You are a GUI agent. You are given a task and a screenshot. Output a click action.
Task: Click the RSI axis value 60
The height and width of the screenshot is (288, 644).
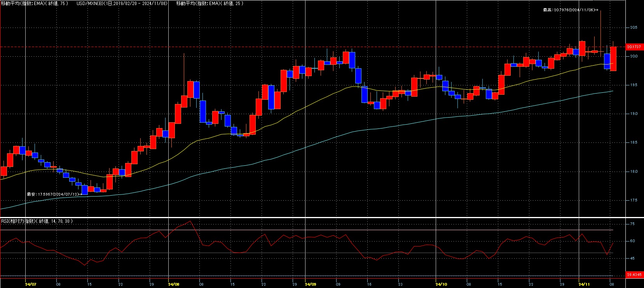(x=632, y=241)
